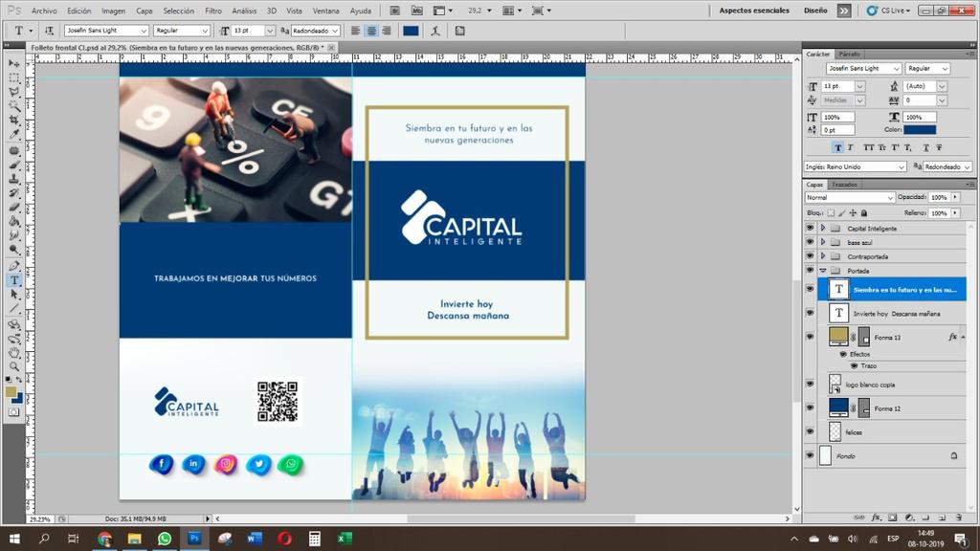Open anti-aliasing Redondeado dropdown in options bar

coord(335,31)
